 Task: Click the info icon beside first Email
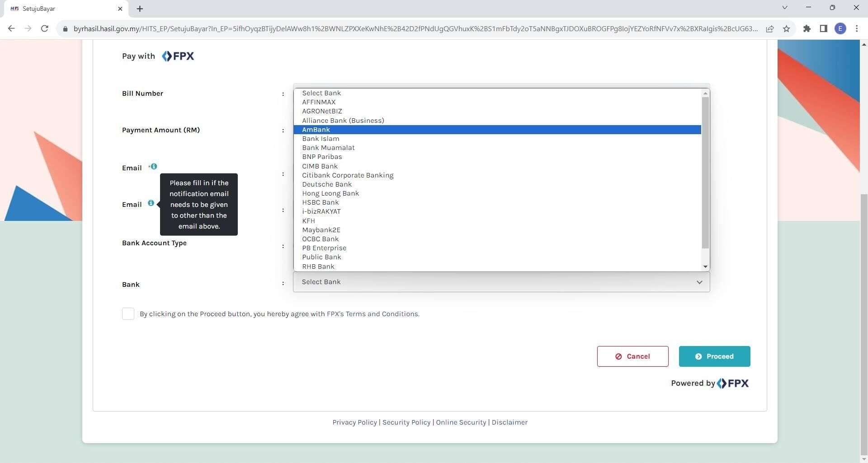[x=154, y=166]
